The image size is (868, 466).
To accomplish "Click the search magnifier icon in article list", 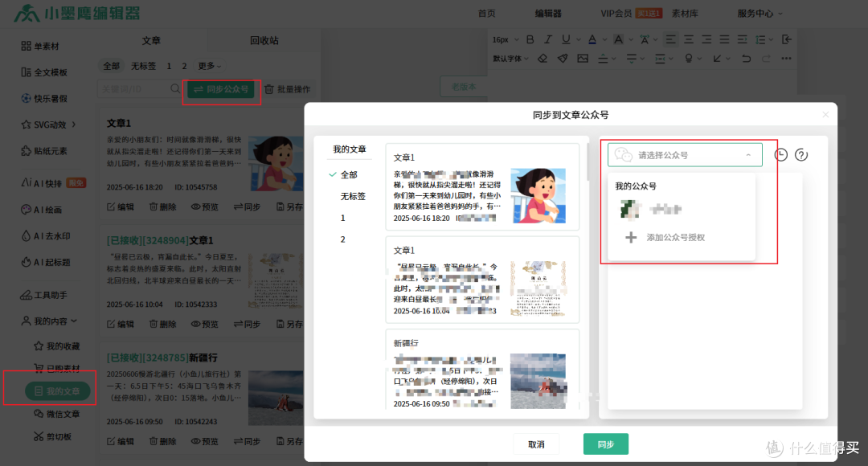I will (x=175, y=88).
